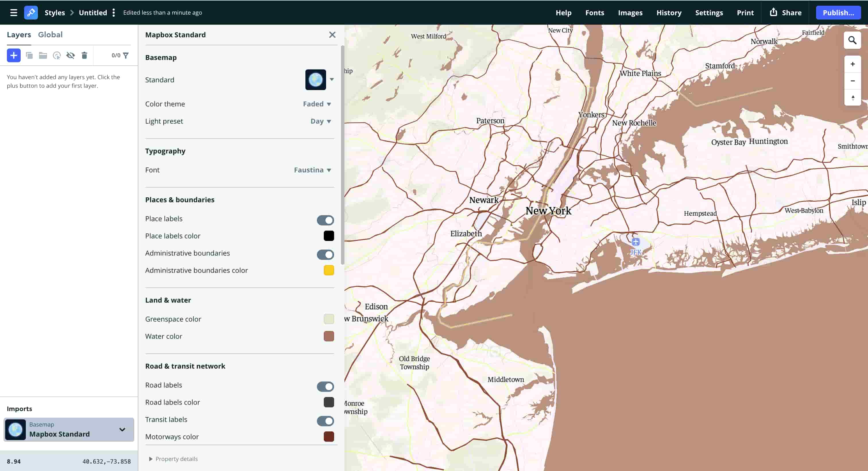Turn off Administrative boundaries
The height and width of the screenshot is (471, 868).
pyautogui.click(x=325, y=254)
